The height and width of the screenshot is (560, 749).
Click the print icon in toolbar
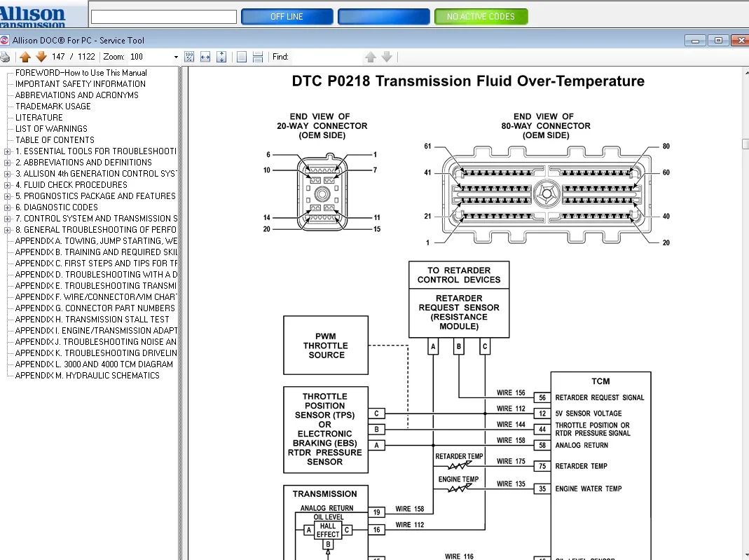tap(5, 57)
